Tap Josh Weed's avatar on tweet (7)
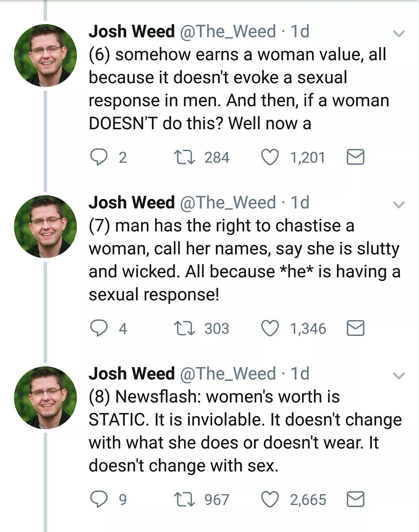The height and width of the screenshot is (532, 419). click(46, 227)
